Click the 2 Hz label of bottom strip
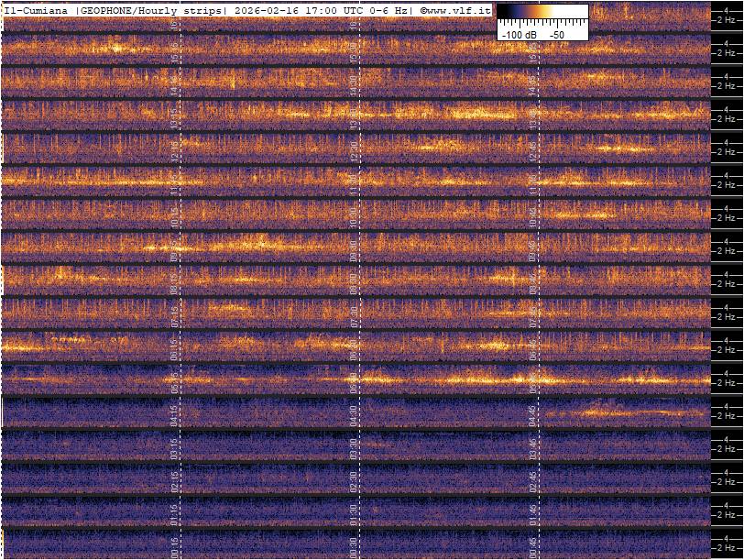744x560 pixels. pyautogui.click(x=726, y=550)
